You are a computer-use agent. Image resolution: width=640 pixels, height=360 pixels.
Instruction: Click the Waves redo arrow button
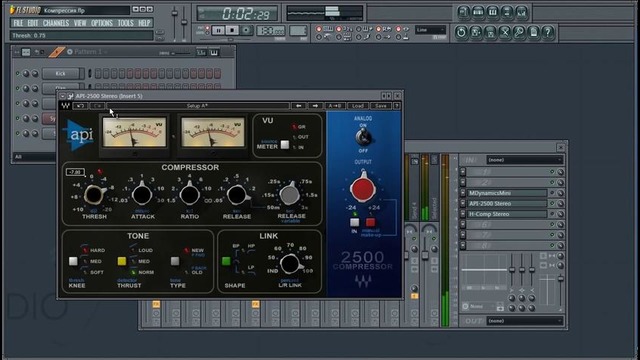point(97,106)
